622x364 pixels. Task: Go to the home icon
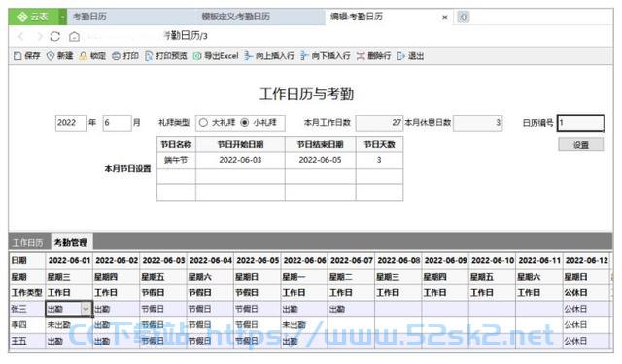(74, 37)
